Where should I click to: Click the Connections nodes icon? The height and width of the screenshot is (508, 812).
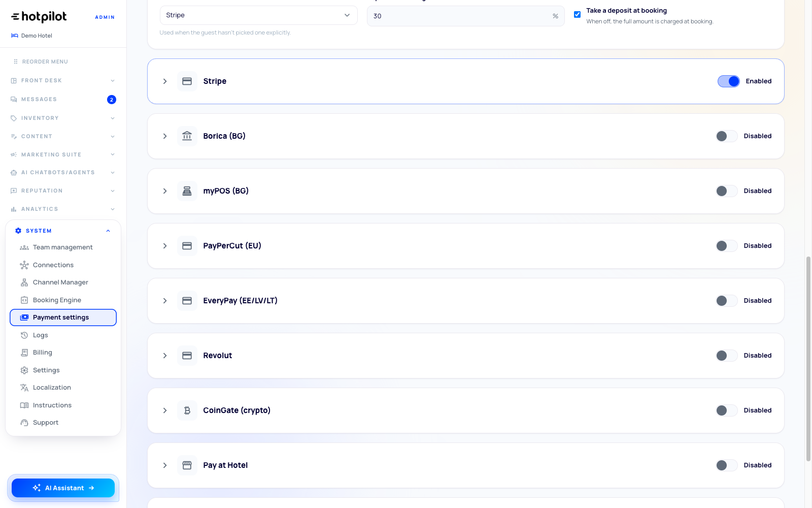tap(24, 265)
